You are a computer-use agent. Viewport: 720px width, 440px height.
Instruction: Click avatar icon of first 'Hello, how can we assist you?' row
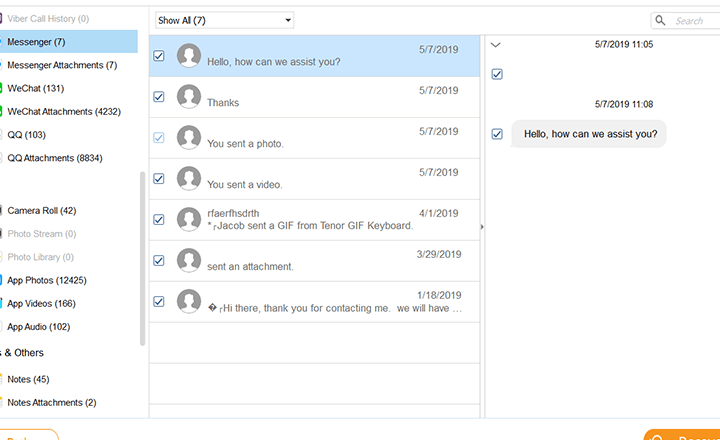click(189, 56)
